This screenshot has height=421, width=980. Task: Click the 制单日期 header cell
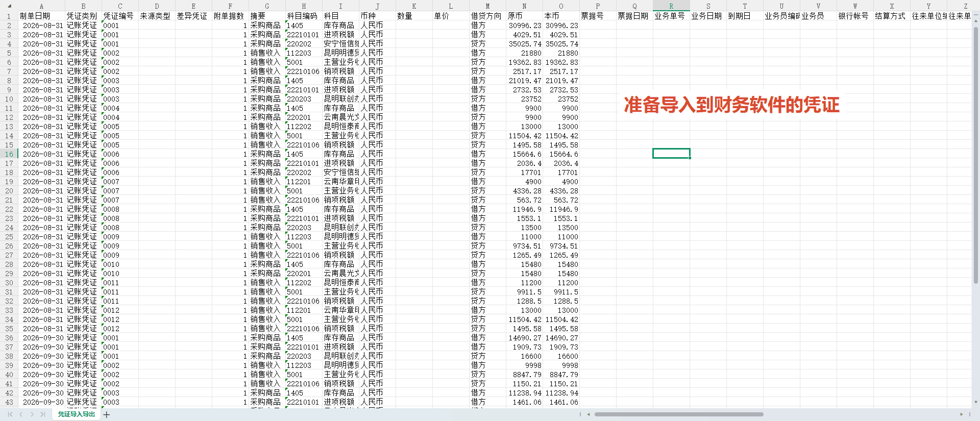41,16
